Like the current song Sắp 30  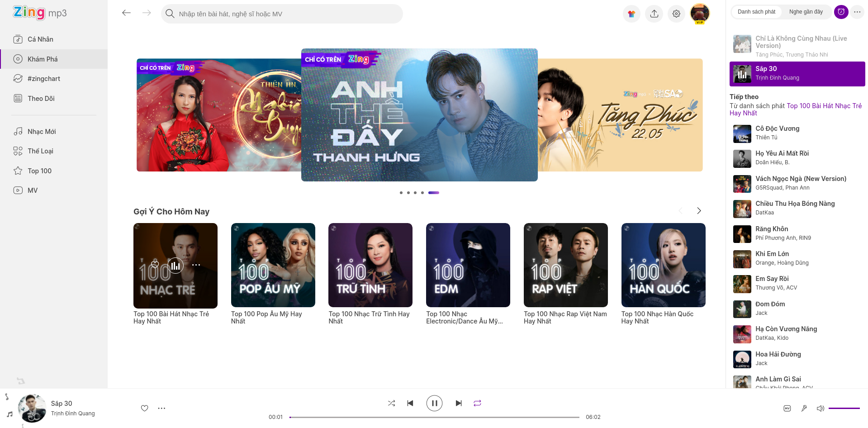point(144,408)
